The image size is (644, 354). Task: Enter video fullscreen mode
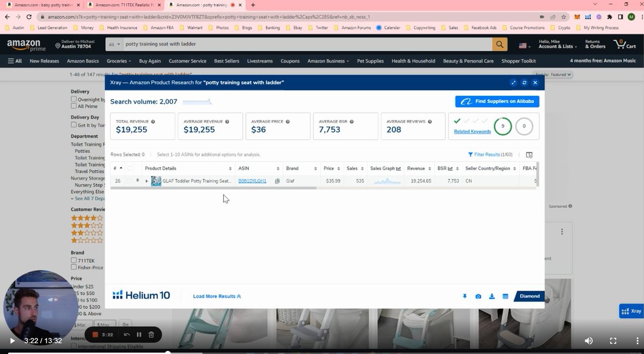click(x=613, y=341)
